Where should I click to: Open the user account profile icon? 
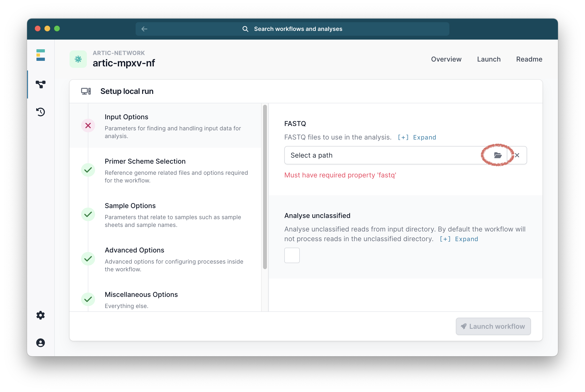click(x=41, y=343)
